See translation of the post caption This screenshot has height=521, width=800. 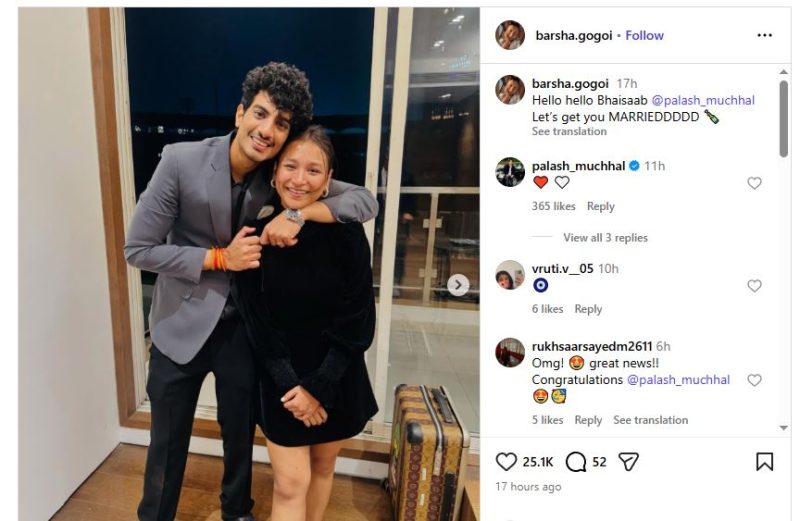coord(569,131)
